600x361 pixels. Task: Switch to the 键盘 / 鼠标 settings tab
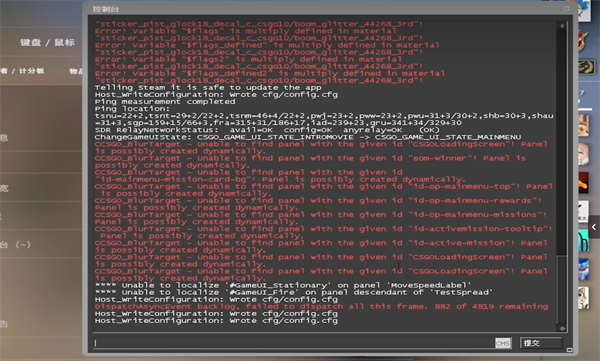click(47, 42)
